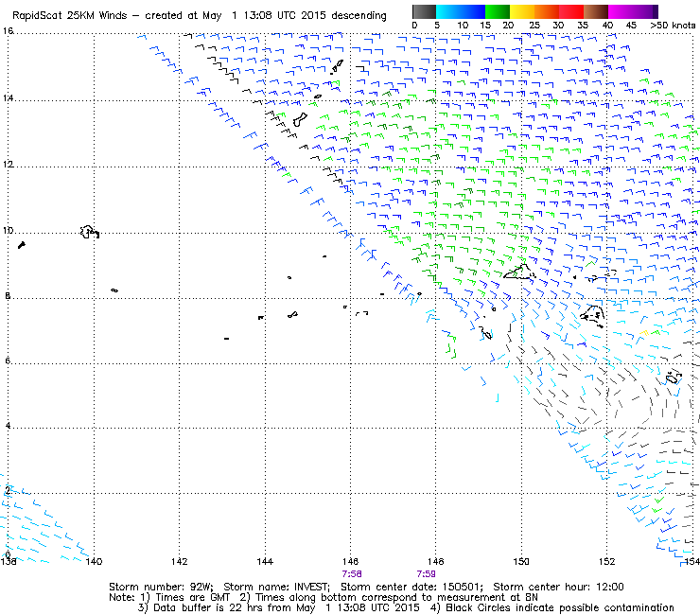Click the '13:08 UTC 2015 descending' title text

[x=315, y=16]
